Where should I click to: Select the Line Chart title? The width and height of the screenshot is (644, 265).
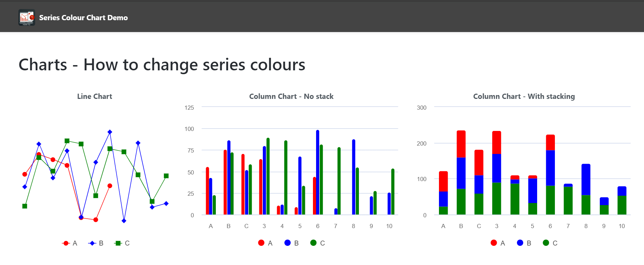pyautogui.click(x=94, y=96)
